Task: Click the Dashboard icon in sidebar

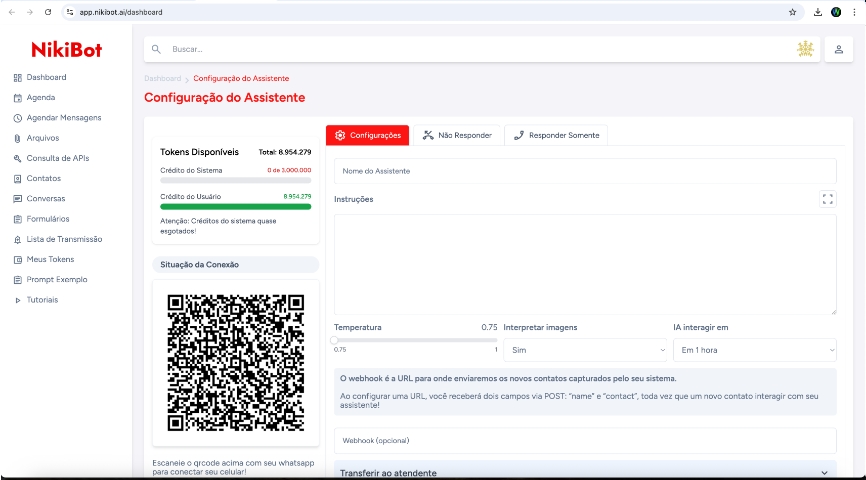Action: pos(17,78)
